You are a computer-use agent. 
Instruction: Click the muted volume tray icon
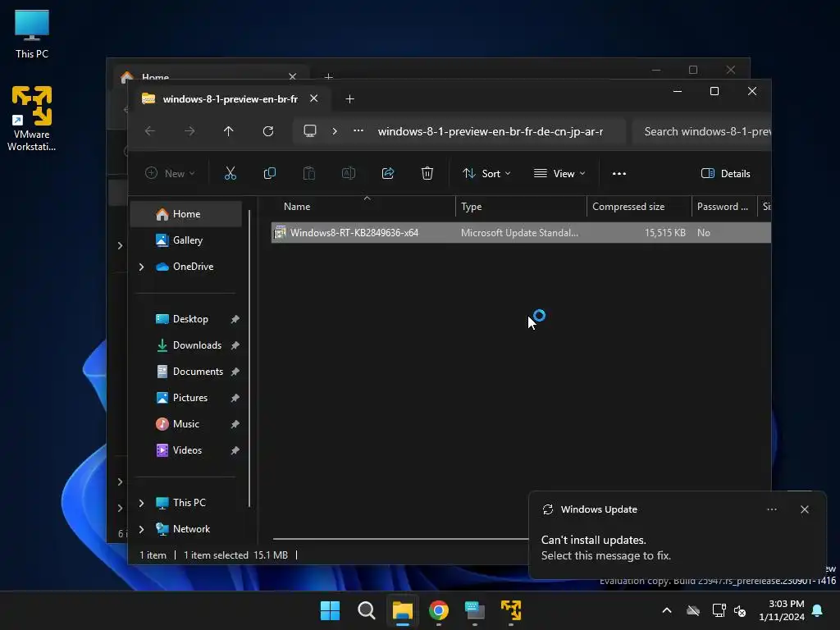[x=740, y=610]
